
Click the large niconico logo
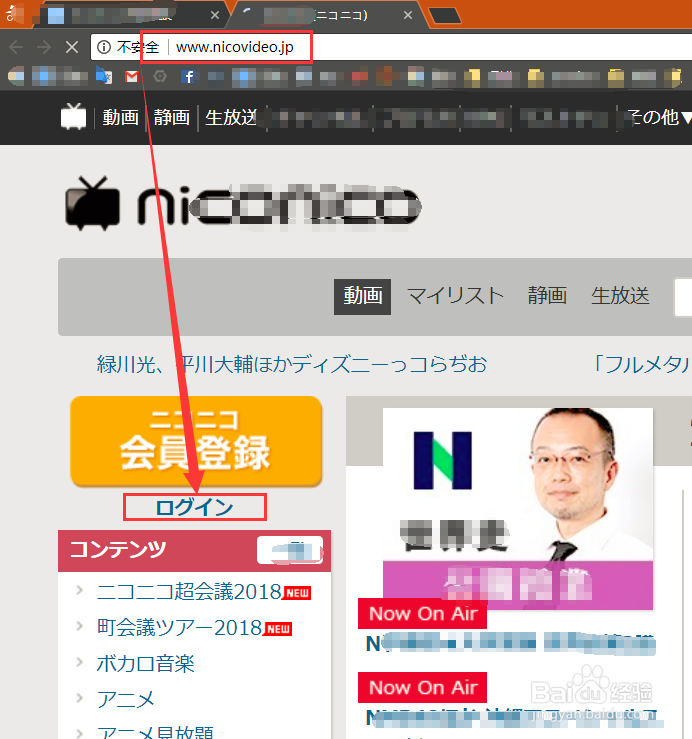point(243,205)
